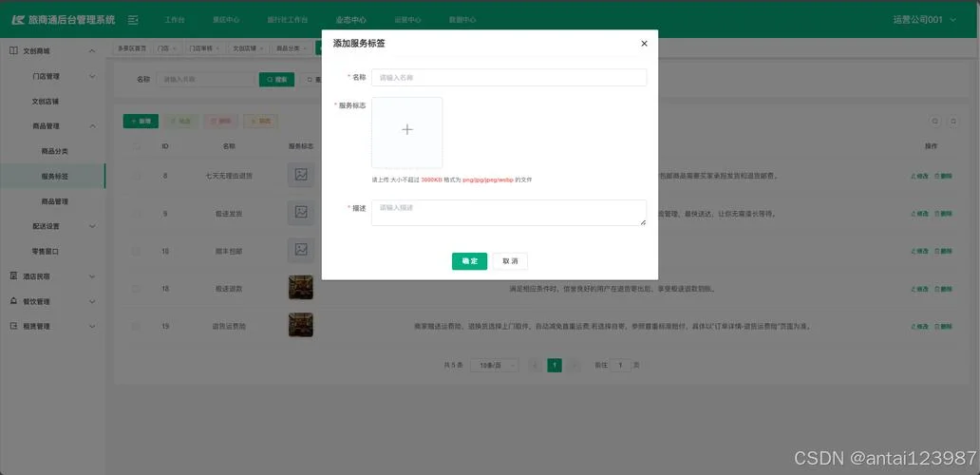The height and width of the screenshot is (475, 980).
Task: Click the 文创商城 book icon in sidebar
Action: 13,51
